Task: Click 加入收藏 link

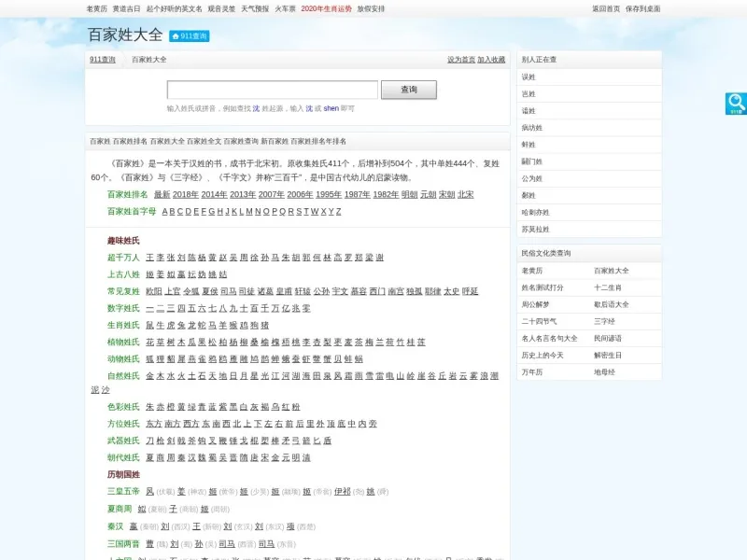Action: (x=491, y=60)
